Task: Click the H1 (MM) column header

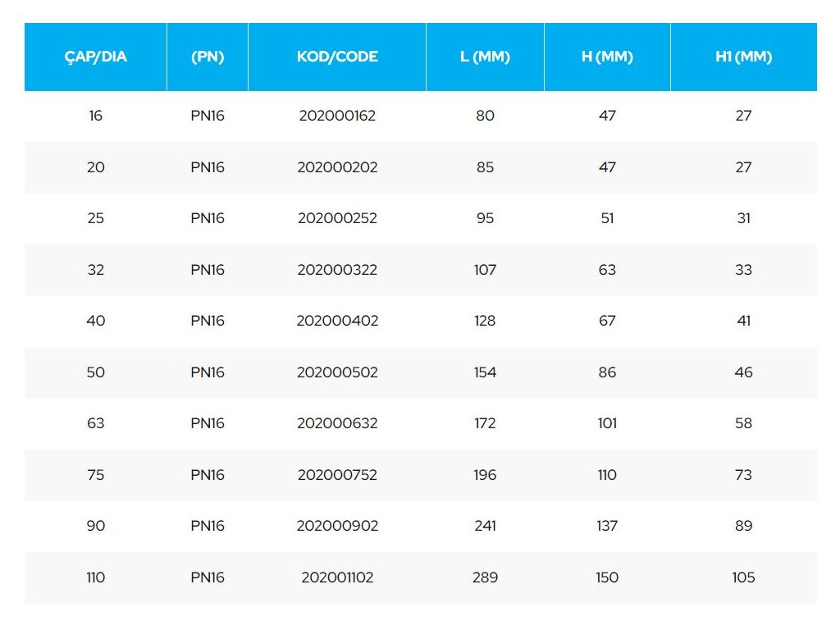Action: (743, 57)
